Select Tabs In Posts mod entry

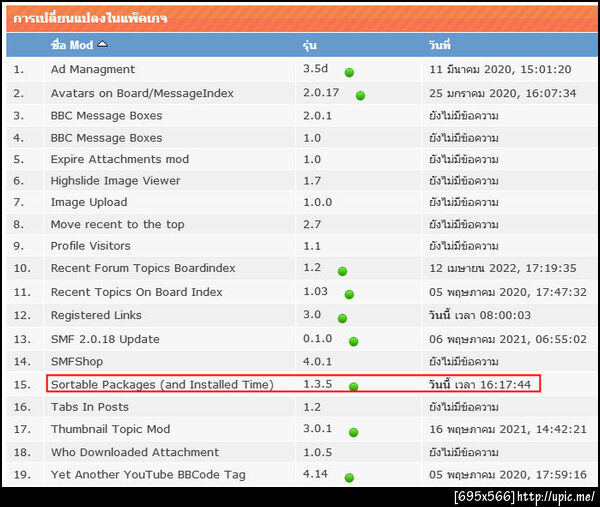click(90, 407)
